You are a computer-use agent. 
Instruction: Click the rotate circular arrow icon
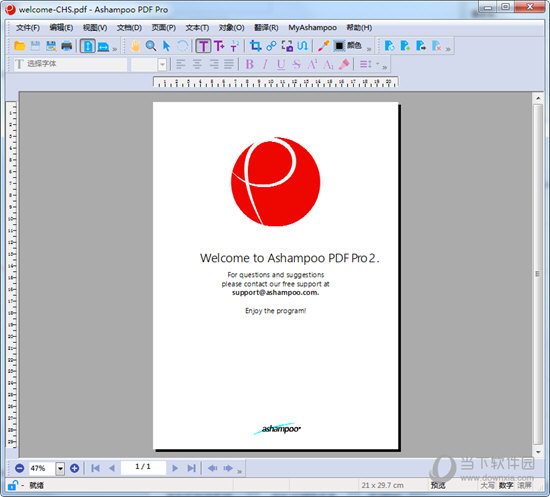point(182,46)
